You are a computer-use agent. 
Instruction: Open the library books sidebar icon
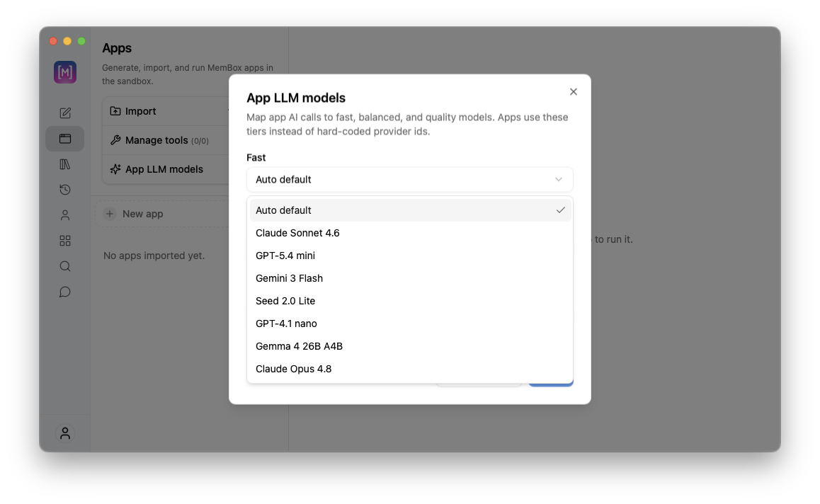coord(65,164)
